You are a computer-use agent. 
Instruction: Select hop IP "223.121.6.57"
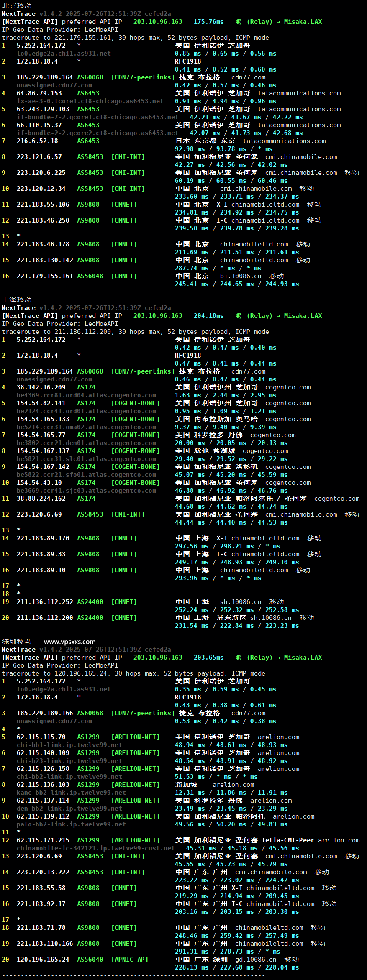point(39,157)
